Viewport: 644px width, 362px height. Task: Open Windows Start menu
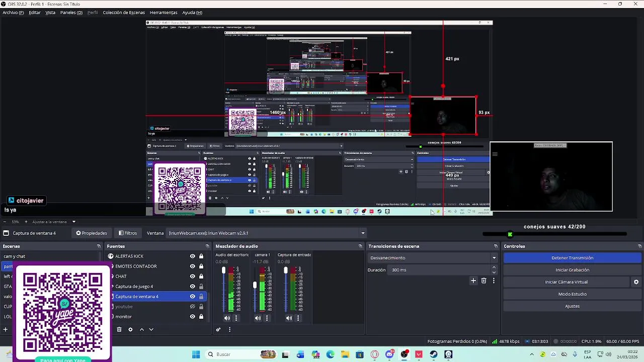(x=196, y=354)
